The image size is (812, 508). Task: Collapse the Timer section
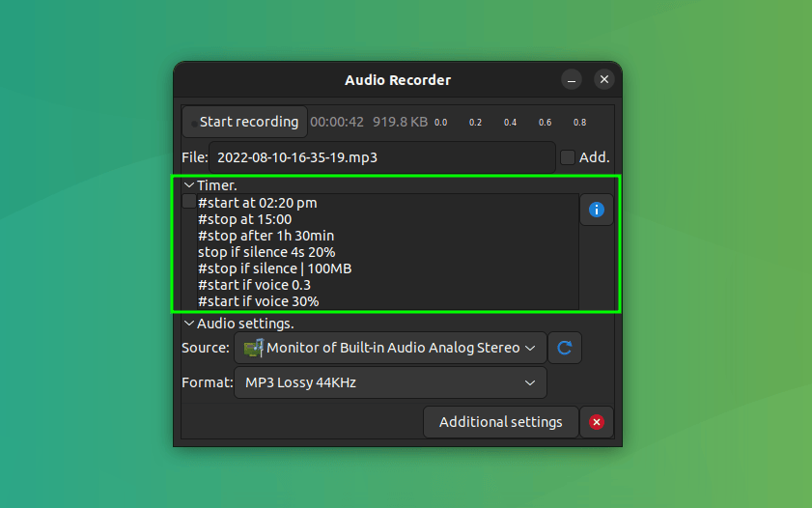[188, 185]
